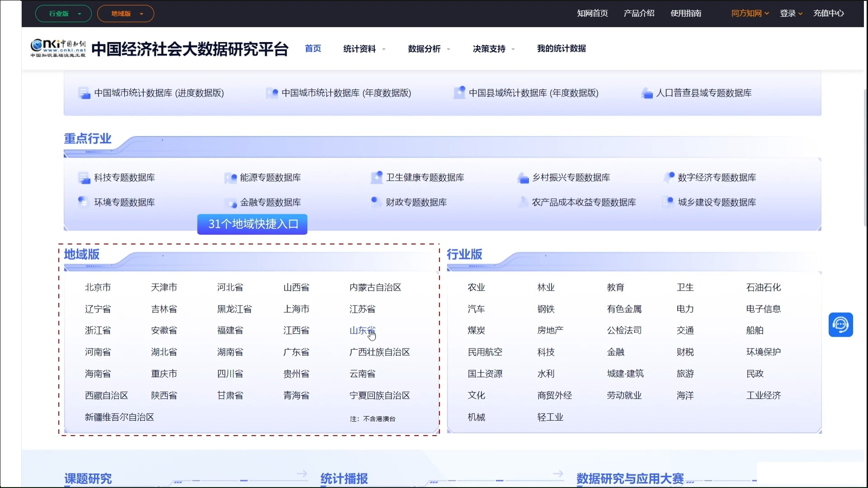Click icon beside 人口普查县域专题数据库

tap(647, 93)
